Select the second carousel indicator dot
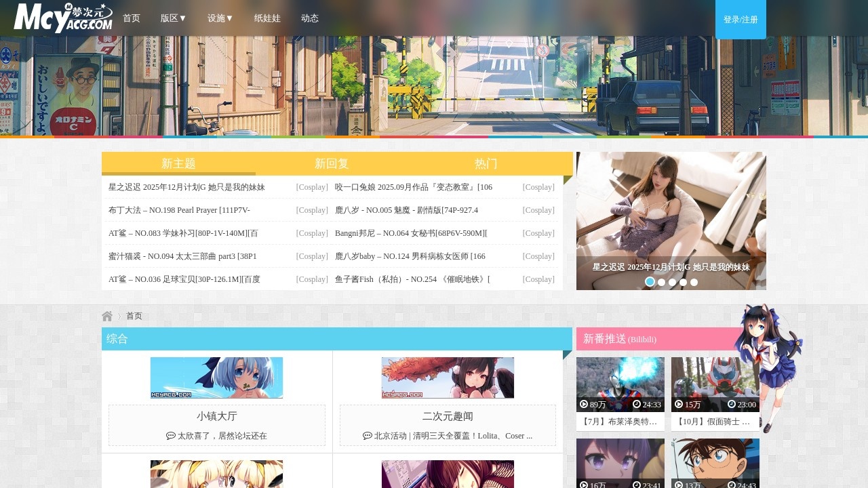The height and width of the screenshot is (488, 868). click(661, 282)
